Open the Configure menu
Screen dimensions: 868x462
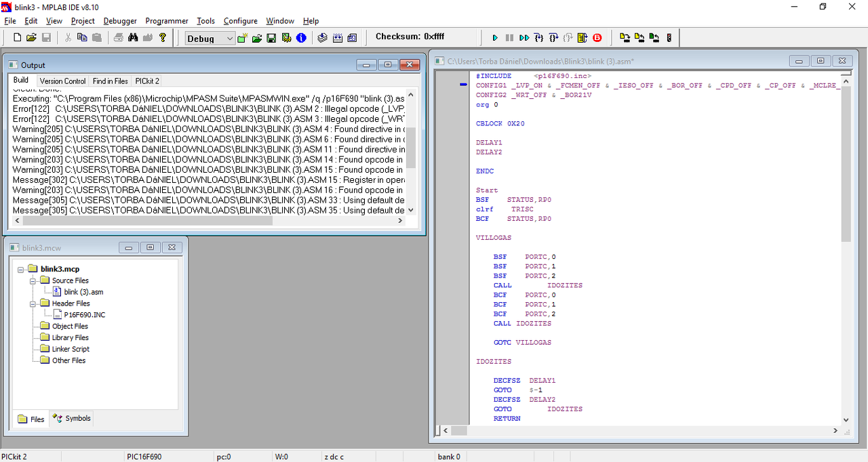[x=240, y=21]
